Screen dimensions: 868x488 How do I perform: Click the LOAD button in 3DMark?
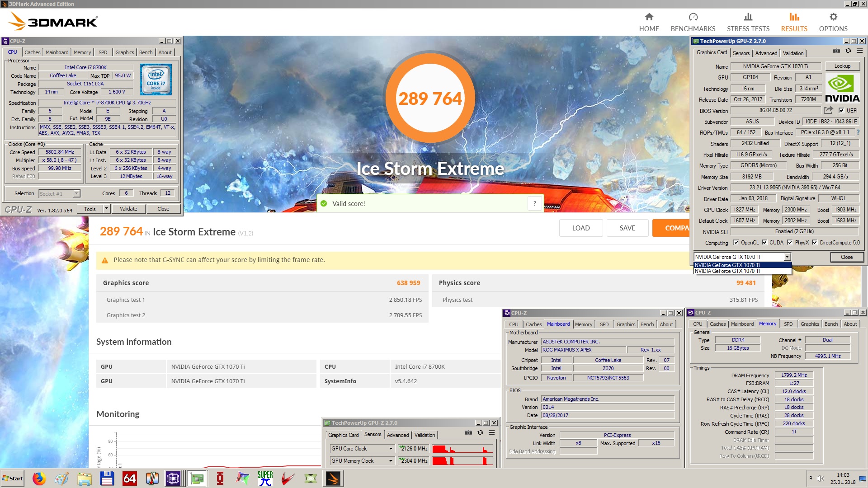[581, 228]
